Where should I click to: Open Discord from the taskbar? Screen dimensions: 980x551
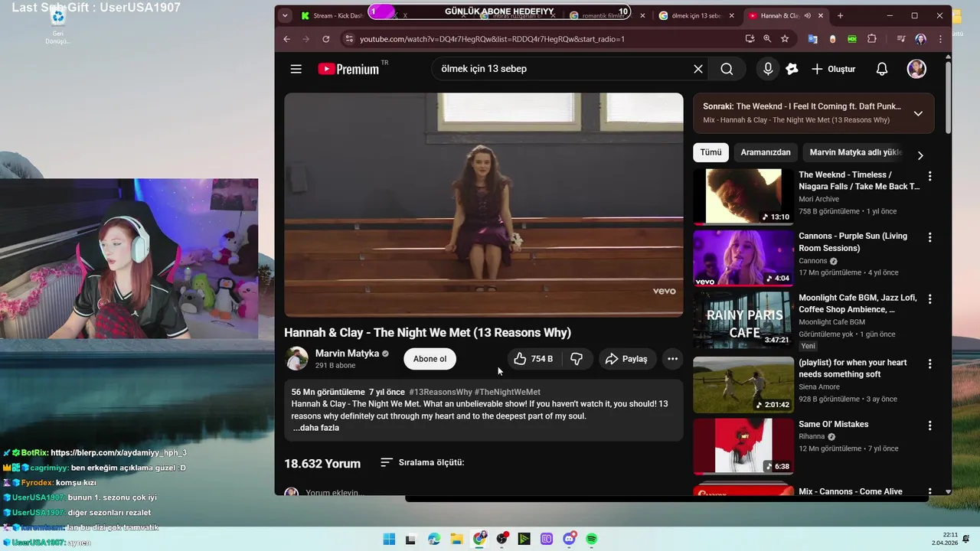tap(570, 539)
